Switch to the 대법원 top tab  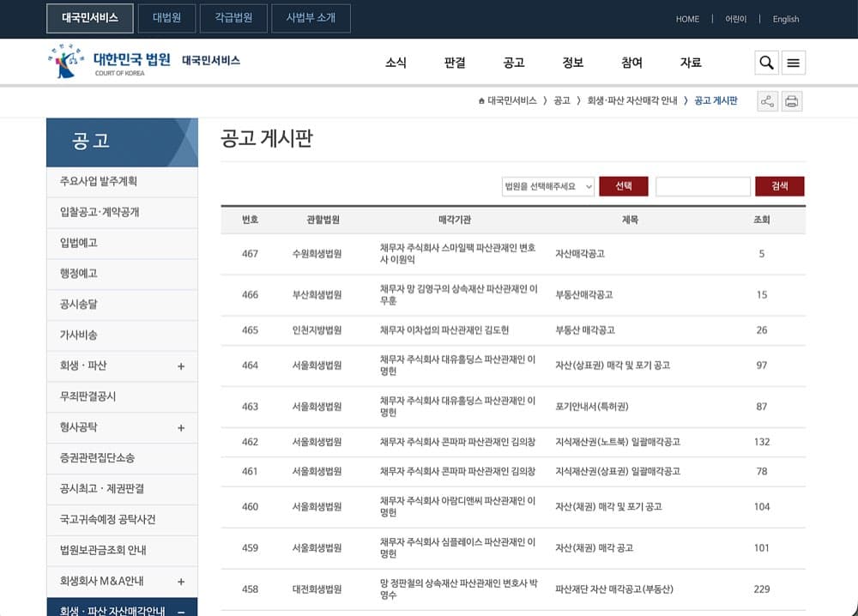pos(167,18)
